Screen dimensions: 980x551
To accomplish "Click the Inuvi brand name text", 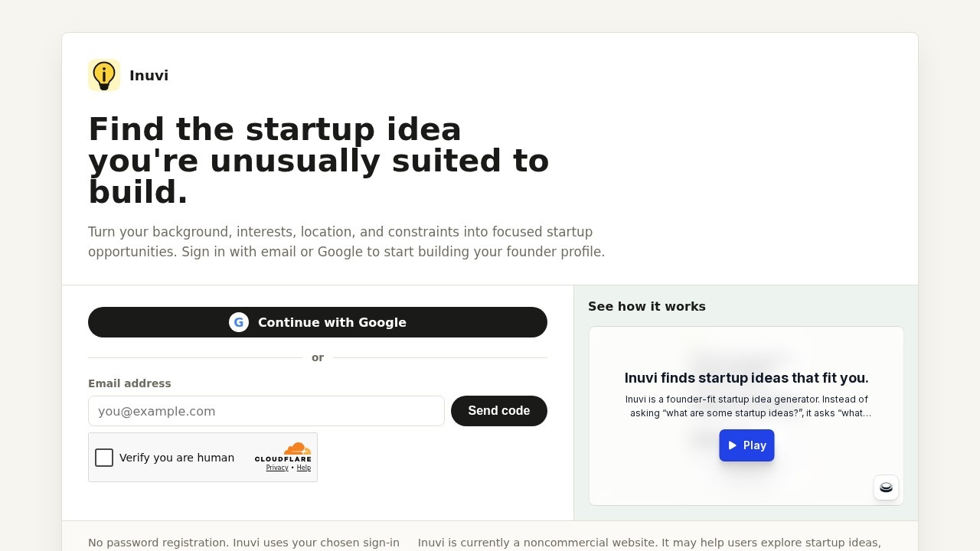I will click(149, 75).
